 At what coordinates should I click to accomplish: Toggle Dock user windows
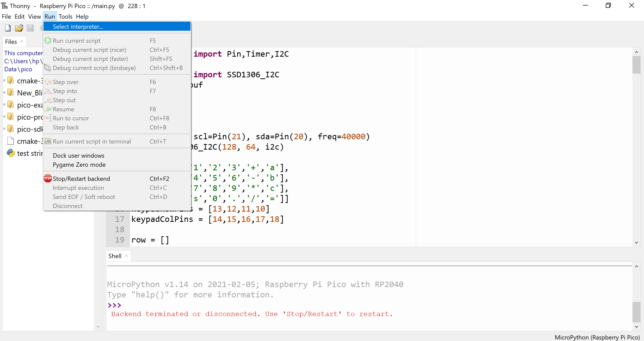click(x=78, y=155)
